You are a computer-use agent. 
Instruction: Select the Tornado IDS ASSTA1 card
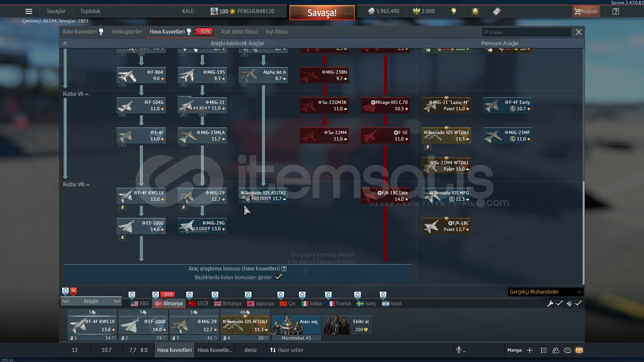263,196
